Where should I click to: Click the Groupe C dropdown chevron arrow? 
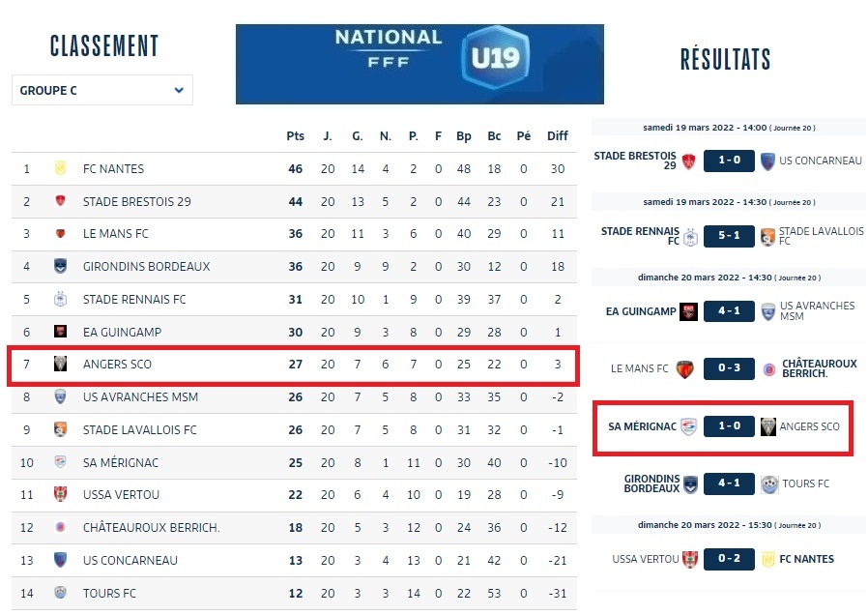[x=179, y=90]
